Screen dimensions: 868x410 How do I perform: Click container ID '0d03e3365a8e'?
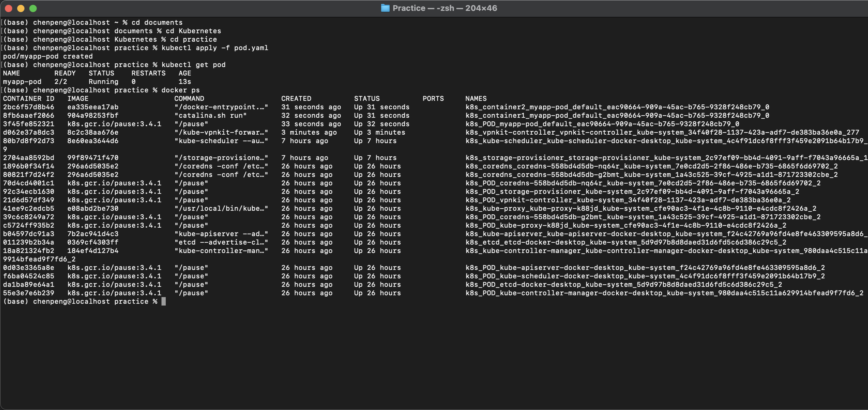tap(29, 267)
